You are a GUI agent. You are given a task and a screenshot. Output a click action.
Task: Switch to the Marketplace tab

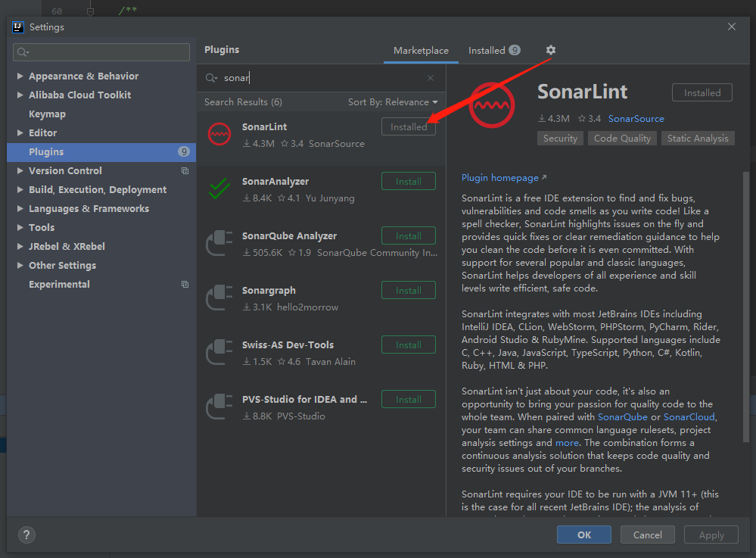[x=421, y=51]
